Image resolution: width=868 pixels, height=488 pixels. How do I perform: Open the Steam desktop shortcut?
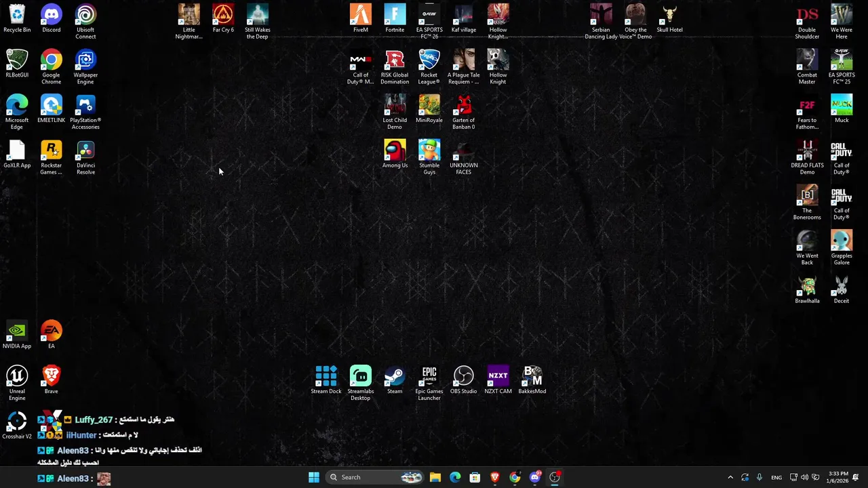click(395, 380)
